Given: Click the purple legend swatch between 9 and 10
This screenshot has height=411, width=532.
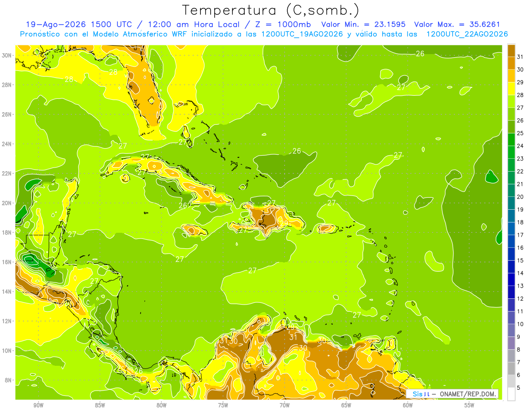Looking at the screenshot, I should [511, 330].
